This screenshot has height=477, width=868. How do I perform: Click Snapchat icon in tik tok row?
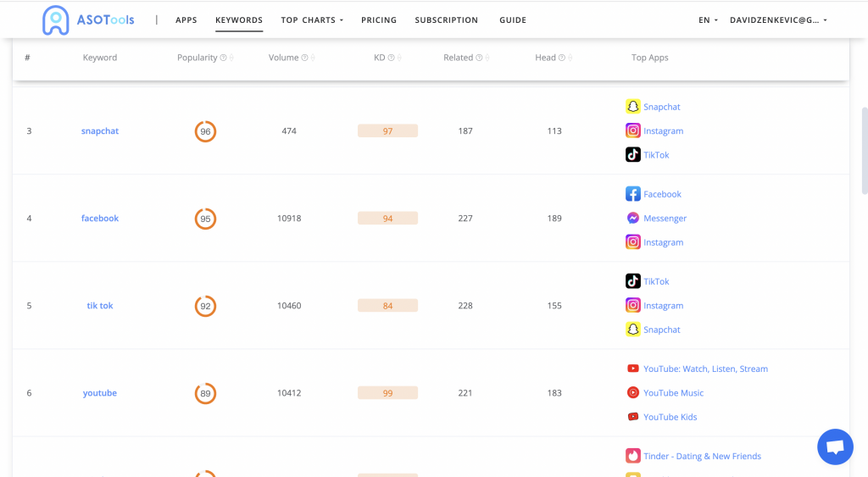click(632, 330)
